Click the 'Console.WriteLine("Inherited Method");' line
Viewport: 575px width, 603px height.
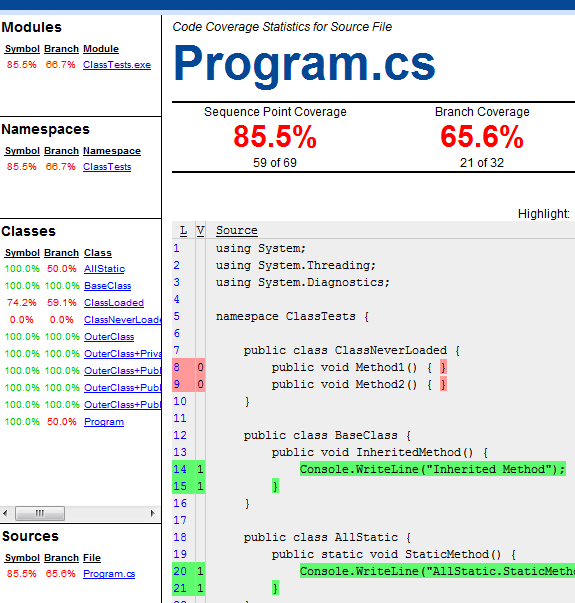[433, 469]
